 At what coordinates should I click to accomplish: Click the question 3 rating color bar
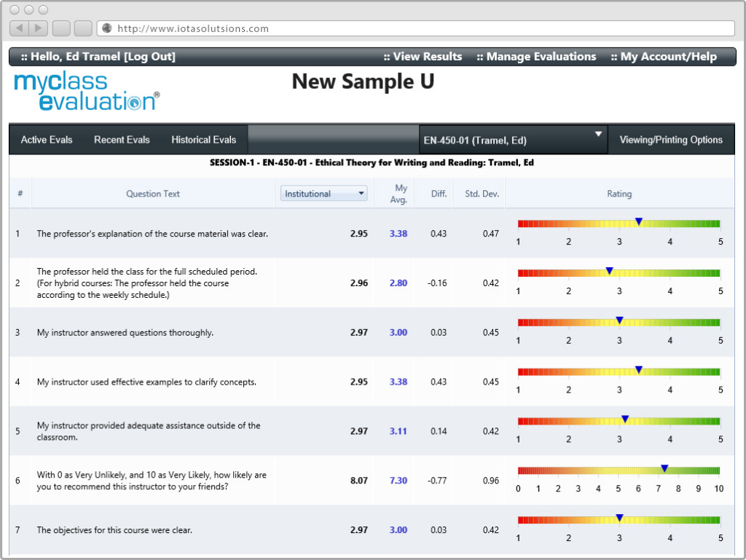pyautogui.click(x=568, y=322)
